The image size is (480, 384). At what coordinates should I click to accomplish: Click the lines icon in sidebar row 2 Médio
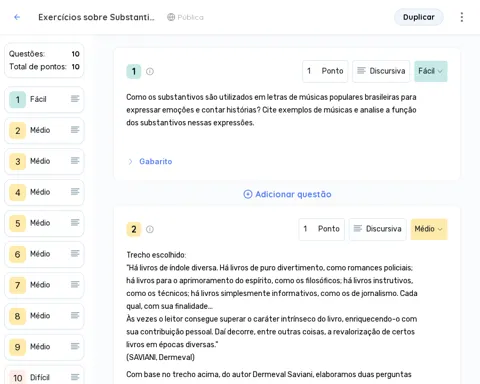(x=75, y=130)
